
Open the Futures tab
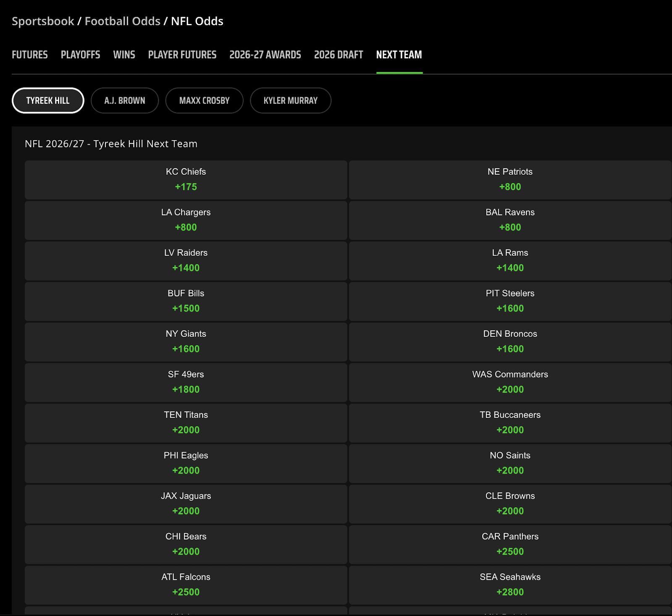[x=29, y=55]
